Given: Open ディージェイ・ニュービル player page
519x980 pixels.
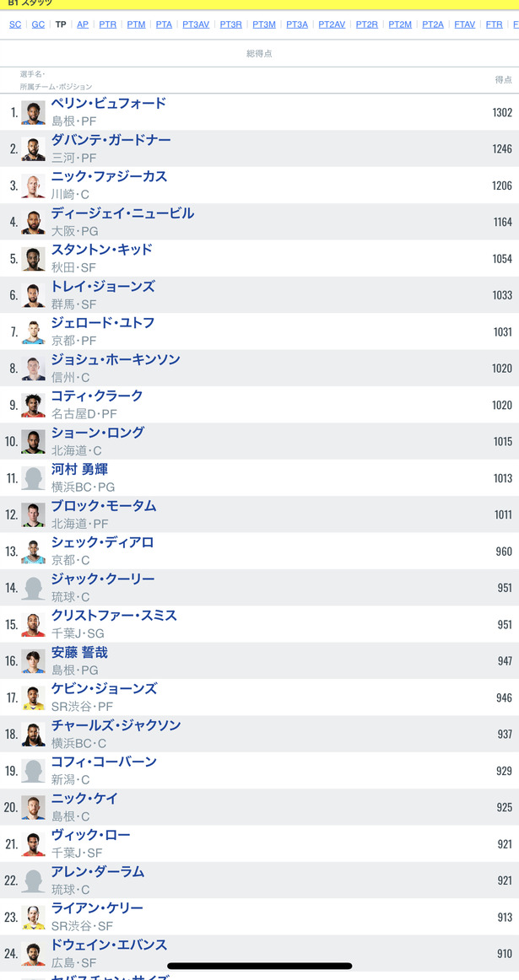Looking at the screenshot, I should pyautogui.click(x=122, y=213).
